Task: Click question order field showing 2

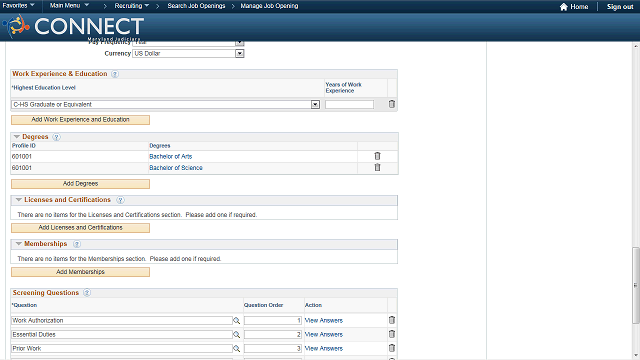Action: pyautogui.click(x=273, y=335)
